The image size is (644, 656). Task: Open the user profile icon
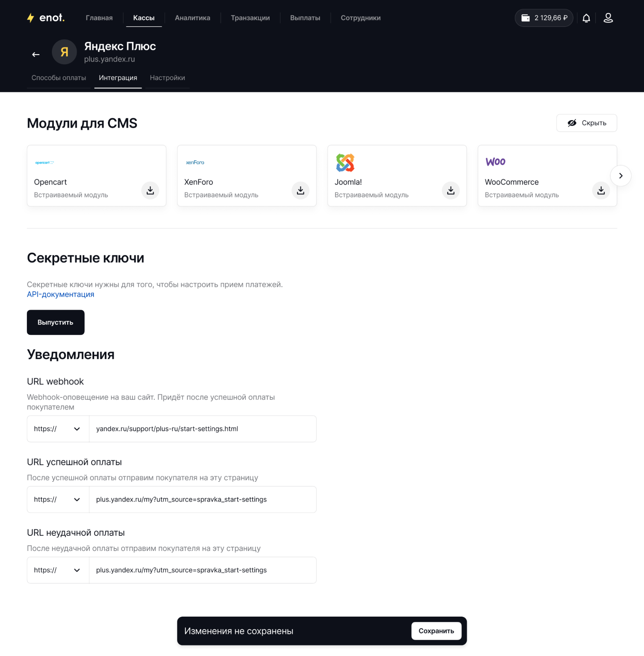[608, 18]
